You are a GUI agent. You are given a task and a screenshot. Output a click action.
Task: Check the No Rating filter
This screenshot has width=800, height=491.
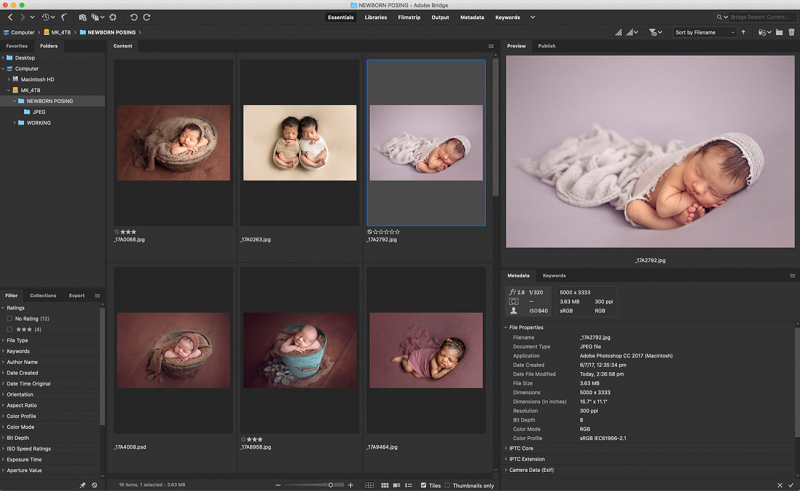[x=10, y=318]
